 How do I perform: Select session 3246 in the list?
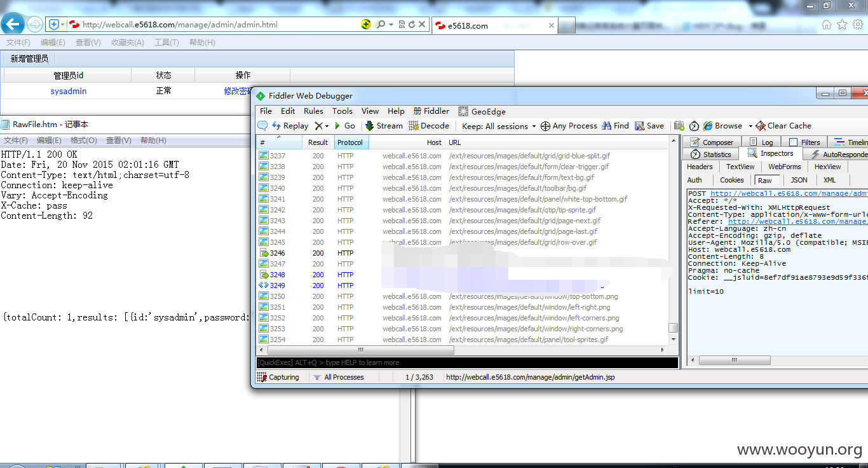click(x=463, y=253)
